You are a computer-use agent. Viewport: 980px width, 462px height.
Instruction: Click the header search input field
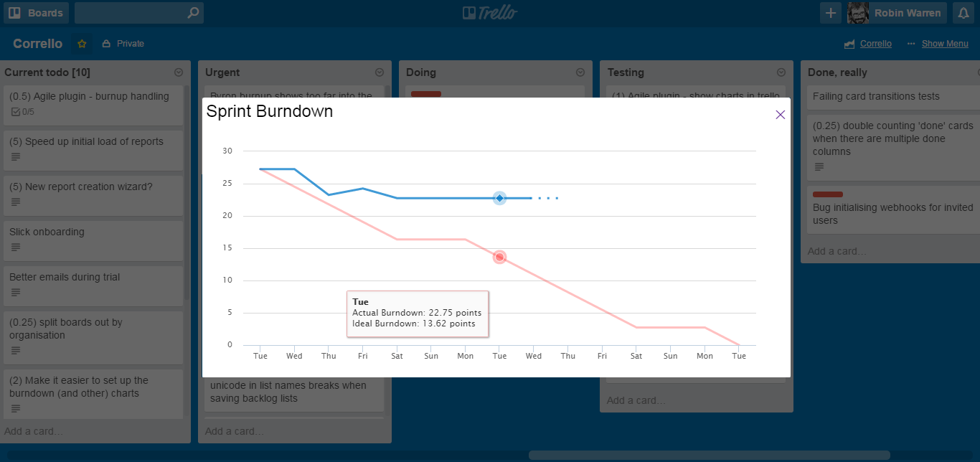click(138, 13)
